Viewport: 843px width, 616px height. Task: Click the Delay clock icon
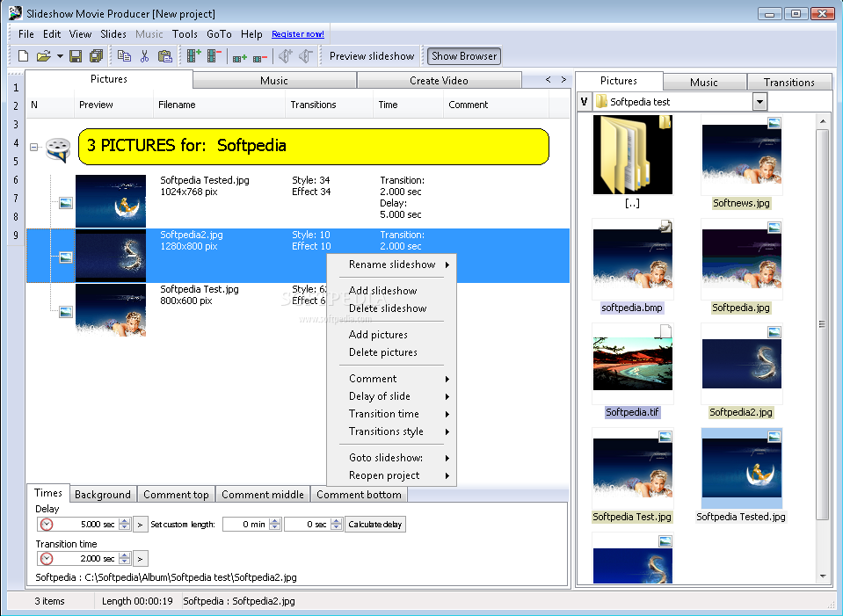pyautogui.click(x=47, y=524)
